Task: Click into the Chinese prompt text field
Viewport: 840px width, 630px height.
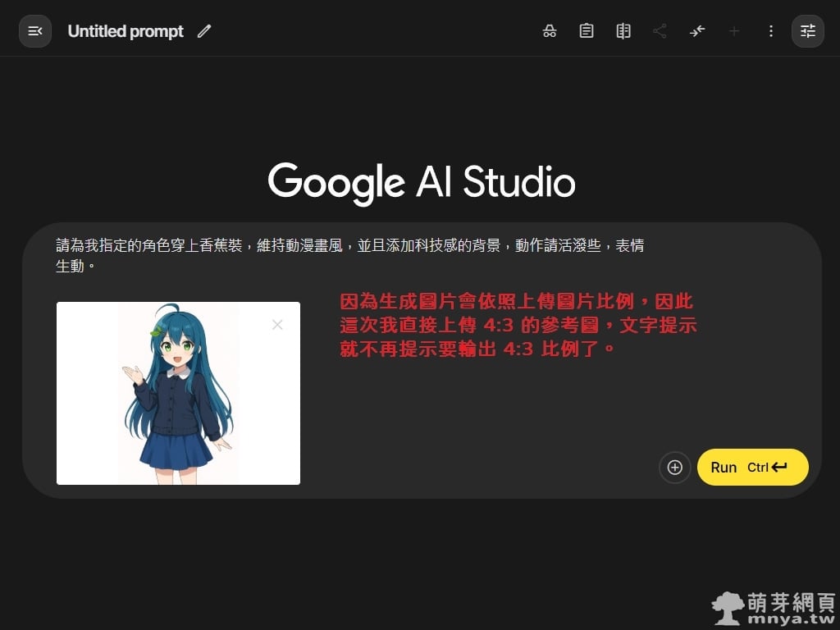Action: (x=349, y=255)
